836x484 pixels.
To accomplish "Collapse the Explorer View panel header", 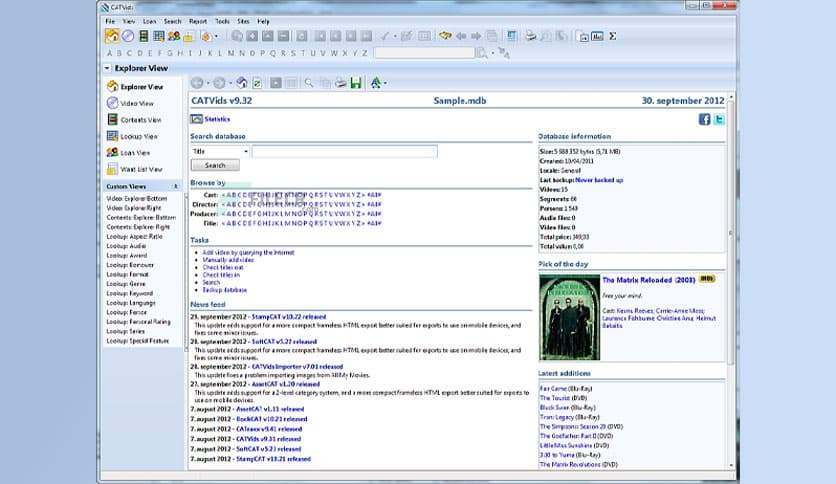I will (x=107, y=69).
